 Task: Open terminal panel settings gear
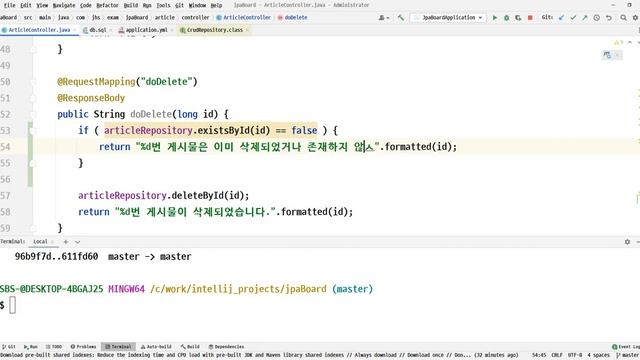coord(627,242)
